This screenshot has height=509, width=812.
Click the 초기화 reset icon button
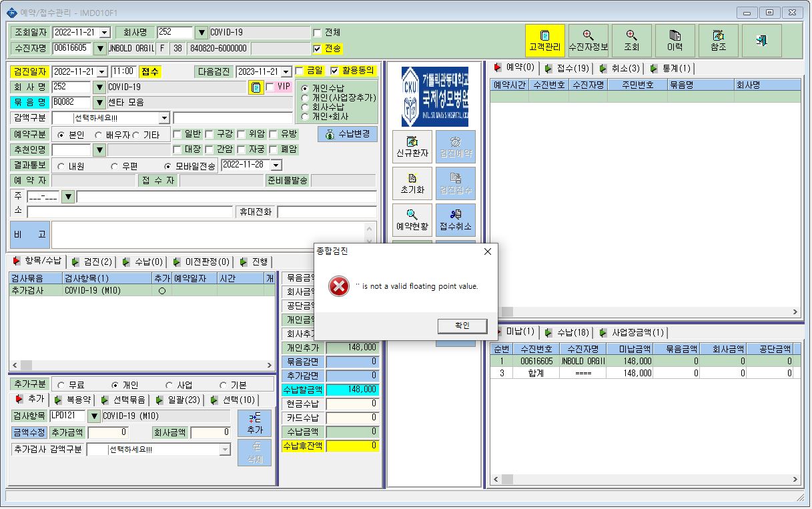[x=412, y=183]
